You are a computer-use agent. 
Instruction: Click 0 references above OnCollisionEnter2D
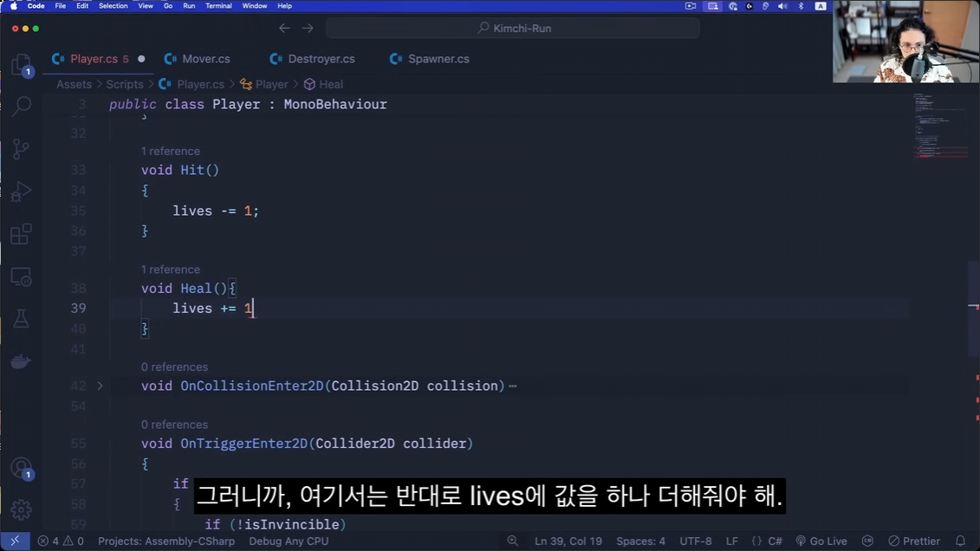174,366
